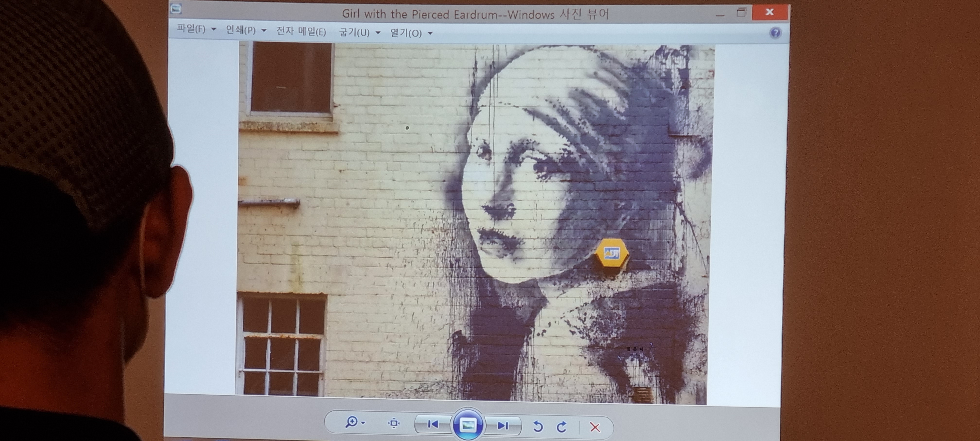Expand dropdown arrow next to 굽기(U)

point(378,33)
